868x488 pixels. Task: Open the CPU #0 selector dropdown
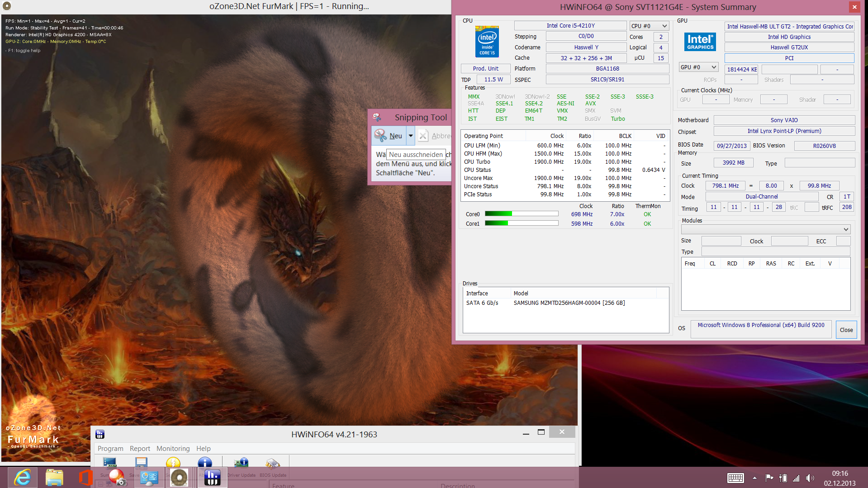(649, 26)
